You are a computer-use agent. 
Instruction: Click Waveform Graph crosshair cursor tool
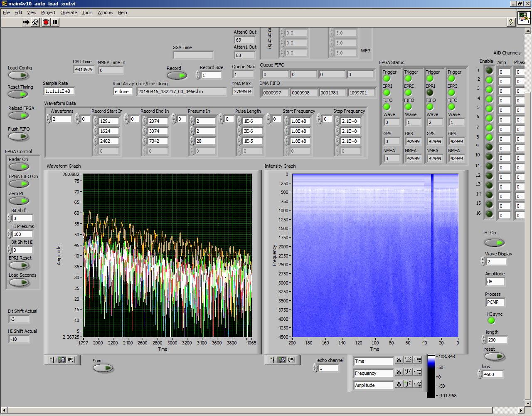(53, 360)
